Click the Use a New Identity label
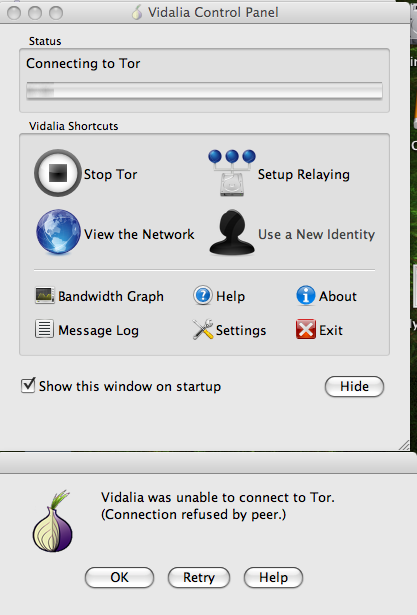Screen dimensions: 417x615 (x=317, y=234)
